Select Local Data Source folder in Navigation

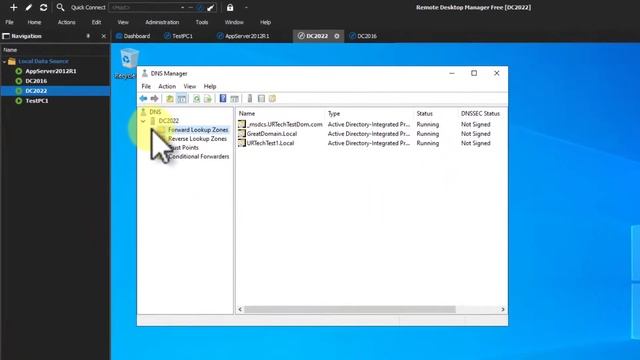click(x=43, y=61)
